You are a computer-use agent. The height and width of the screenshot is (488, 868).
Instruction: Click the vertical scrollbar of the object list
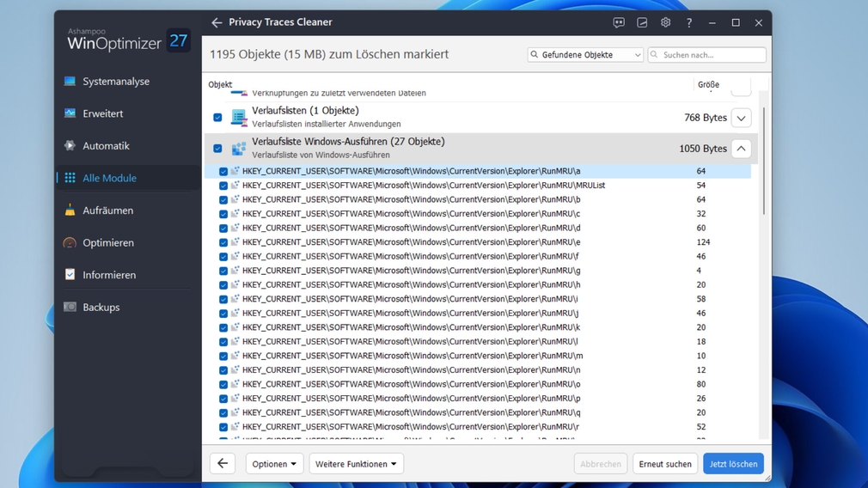pos(764,161)
